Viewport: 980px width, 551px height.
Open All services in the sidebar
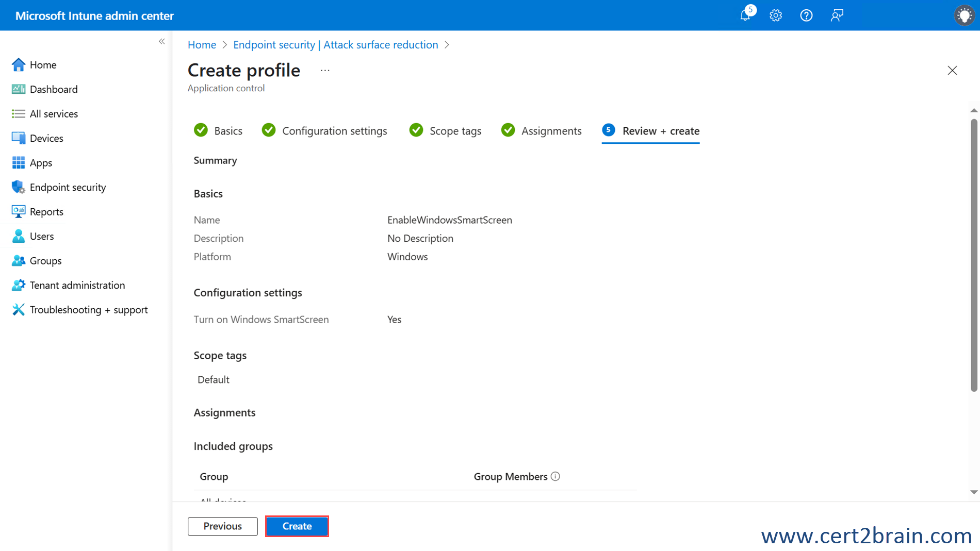click(x=54, y=113)
